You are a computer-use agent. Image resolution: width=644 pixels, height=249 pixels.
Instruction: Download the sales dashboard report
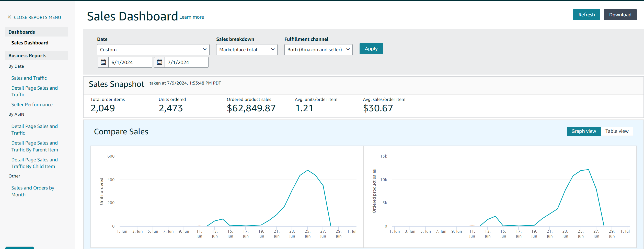620,15
